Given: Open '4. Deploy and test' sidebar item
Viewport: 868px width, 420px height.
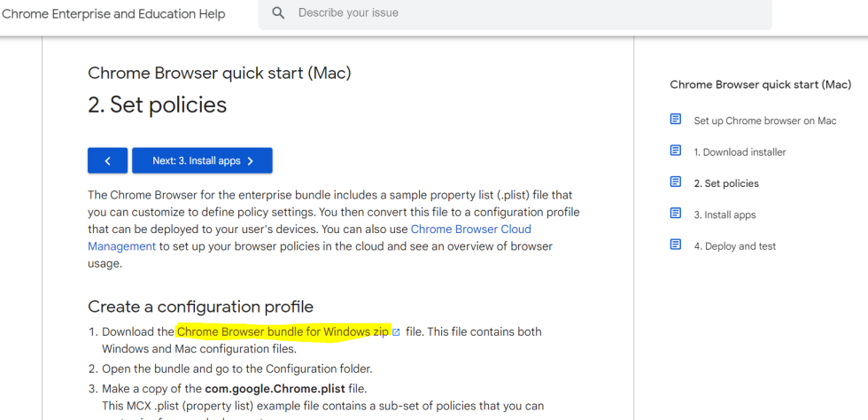Looking at the screenshot, I should coord(735,246).
